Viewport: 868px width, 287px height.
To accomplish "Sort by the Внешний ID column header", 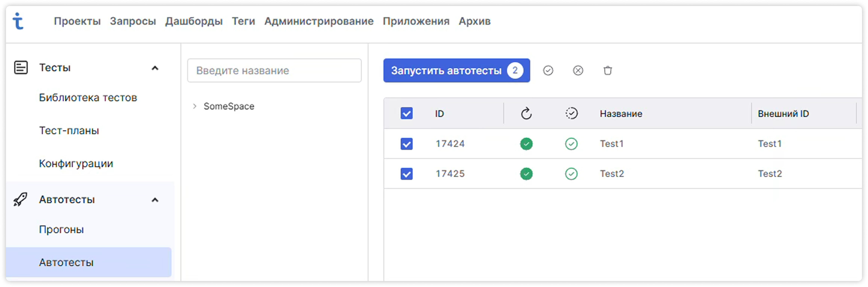I will click(783, 114).
